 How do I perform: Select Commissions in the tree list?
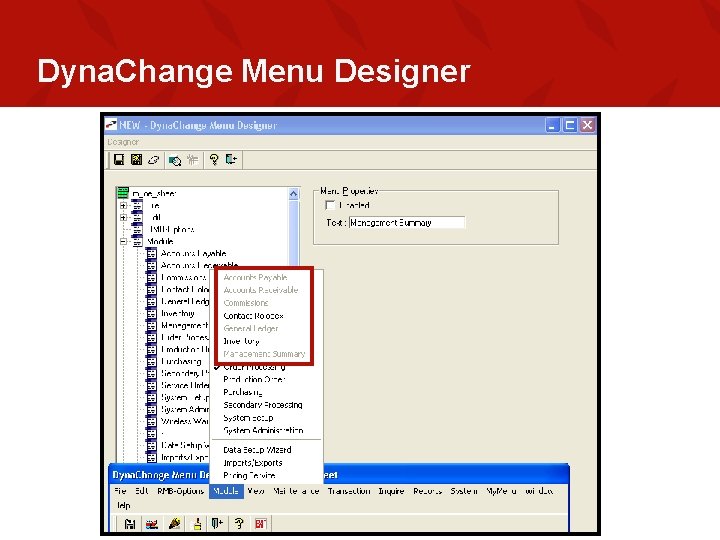[x=184, y=277]
